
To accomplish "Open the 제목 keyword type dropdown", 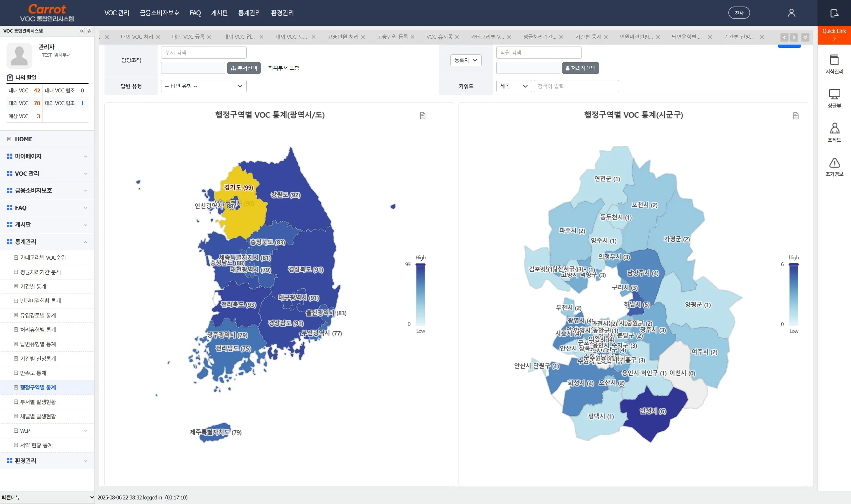I will (514, 86).
